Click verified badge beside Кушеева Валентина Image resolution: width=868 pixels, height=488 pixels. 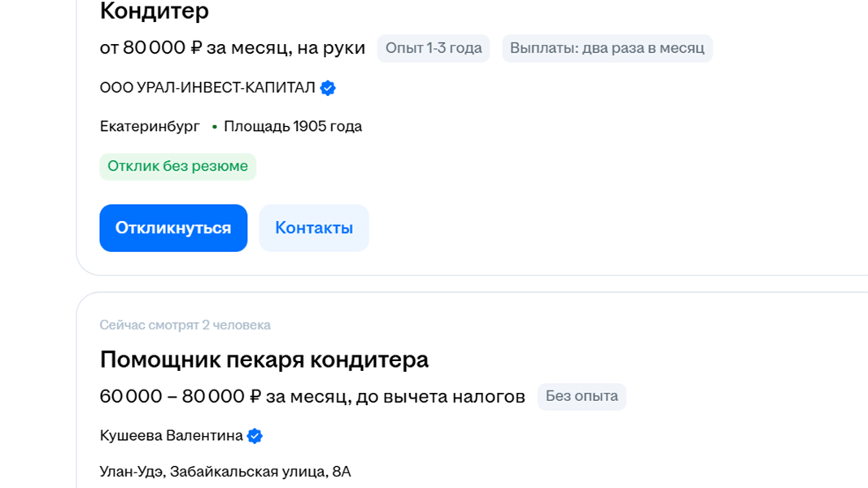point(255,436)
